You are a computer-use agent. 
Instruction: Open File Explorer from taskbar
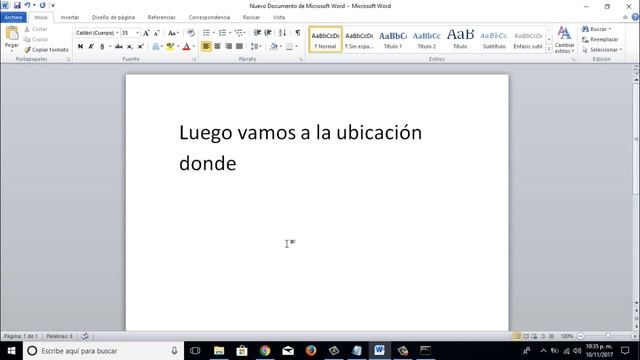[219, 351]
